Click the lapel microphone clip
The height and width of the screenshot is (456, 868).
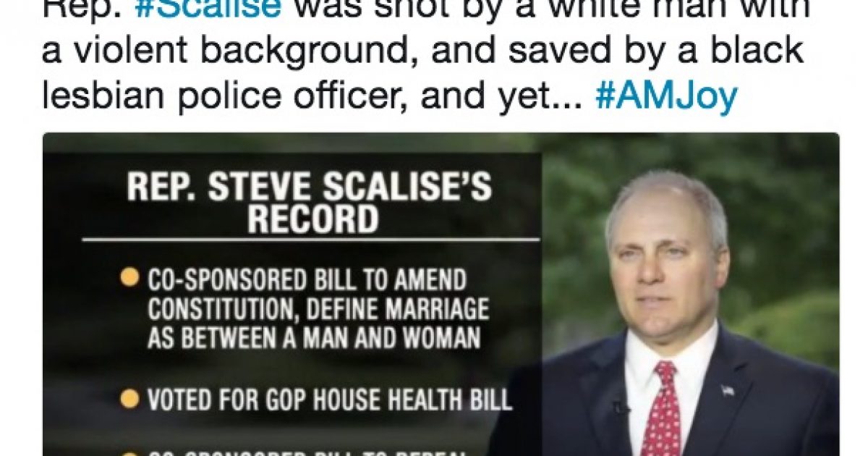(621, 408)
